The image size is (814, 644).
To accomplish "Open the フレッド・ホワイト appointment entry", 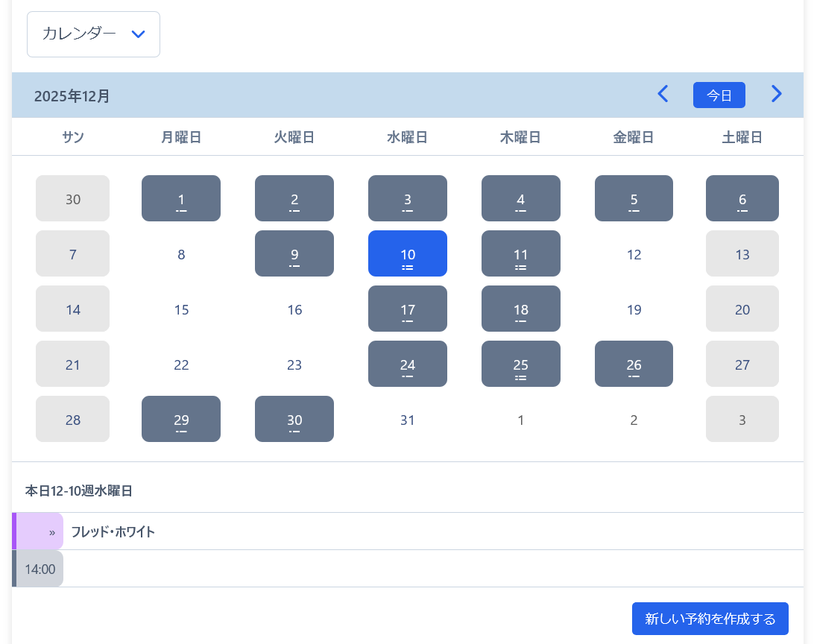I will [x=113, y=532].
